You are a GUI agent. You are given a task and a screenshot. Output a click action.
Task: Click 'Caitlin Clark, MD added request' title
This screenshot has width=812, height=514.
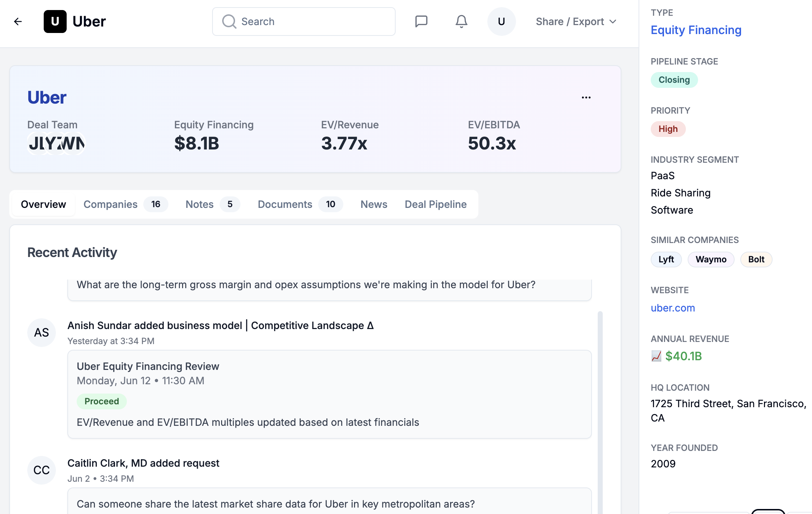143,463
